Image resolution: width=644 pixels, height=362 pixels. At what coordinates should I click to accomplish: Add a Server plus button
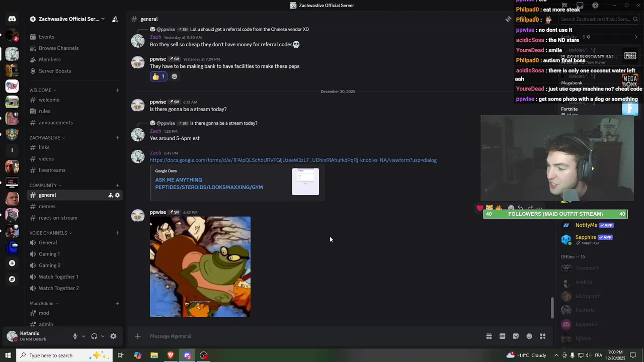click(12, 263)
